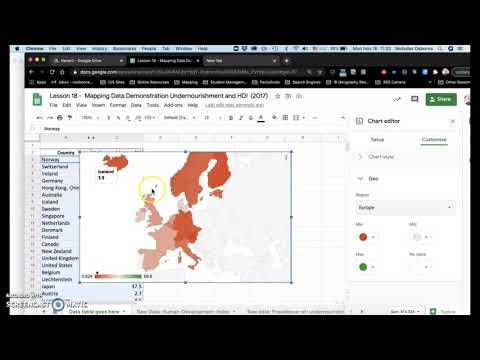Switch to the Customize tab
This screenshot has width=480, height=360.
[434, 140]
